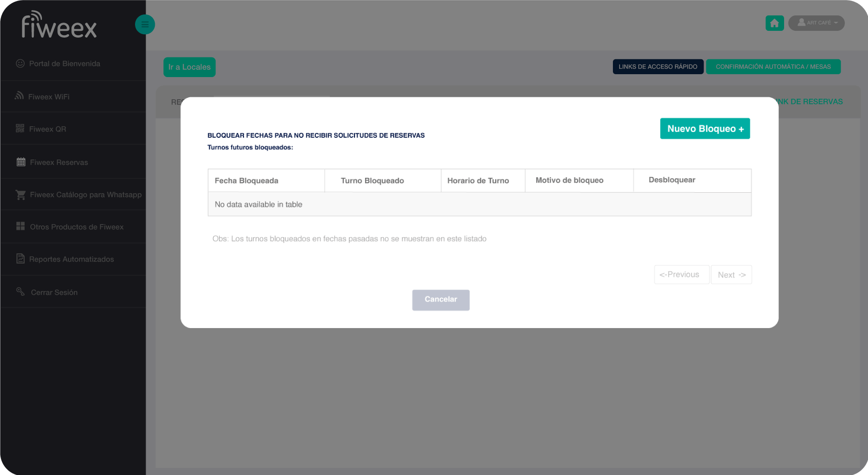The image size is (868, 475).
Task: Click the Portal de Bienvenida smiley icon
Action: [20, 64]
